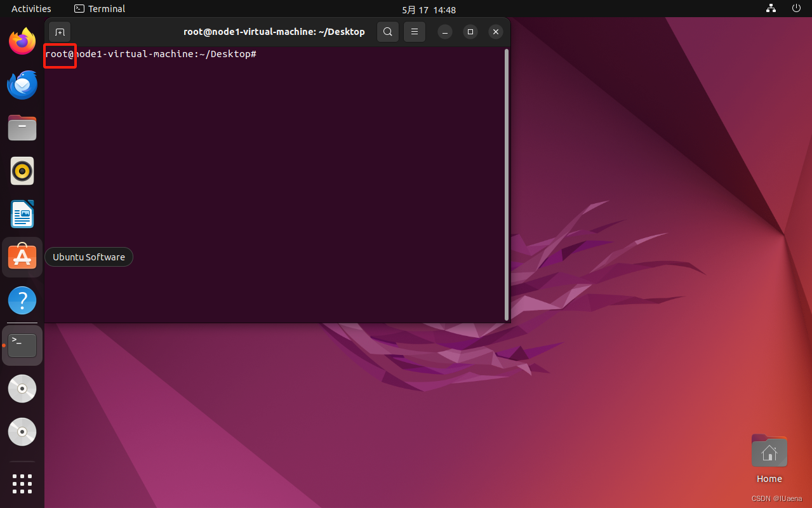
Task: Open the Help icon in dock
Action: click(22, 300)
